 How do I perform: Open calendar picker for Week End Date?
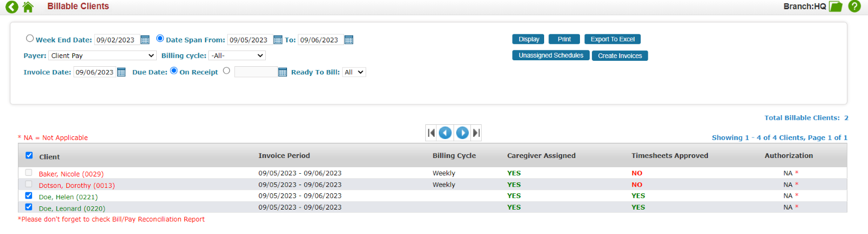point(145,40)
